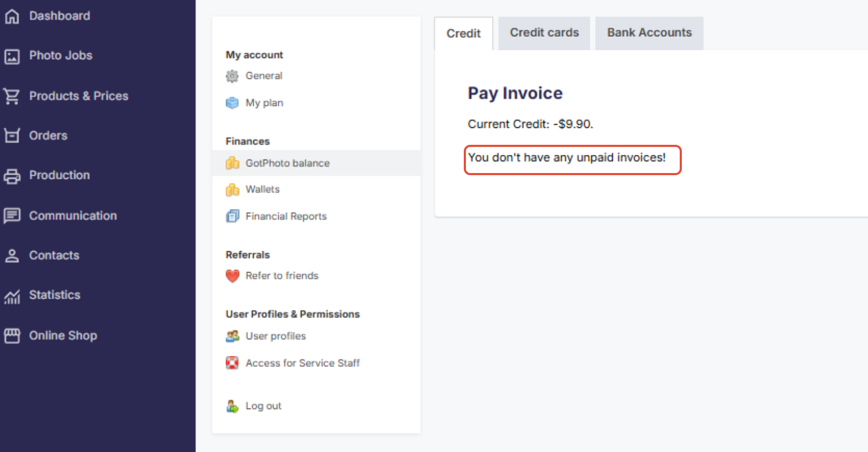Click the Finances section heading
Viewport: 868px width, 452px height.
[247, 141]
